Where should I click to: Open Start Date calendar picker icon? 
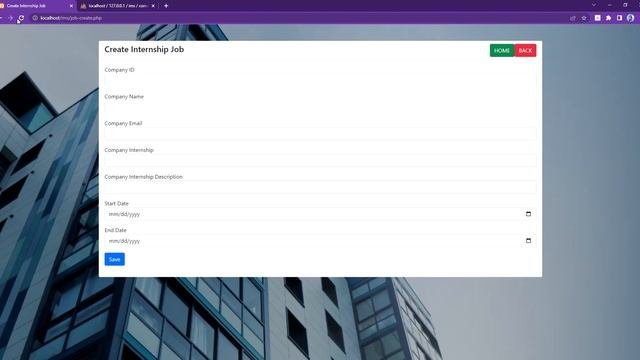click(528, 214)
